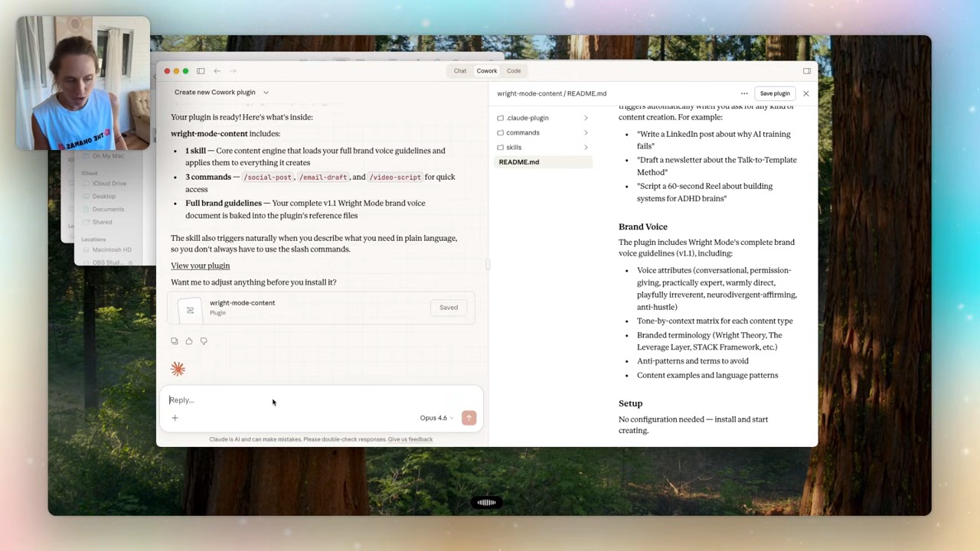This screenshot has height=551, width=980.
Task: Send the message with the arrow button
Action: pos(469,418)
